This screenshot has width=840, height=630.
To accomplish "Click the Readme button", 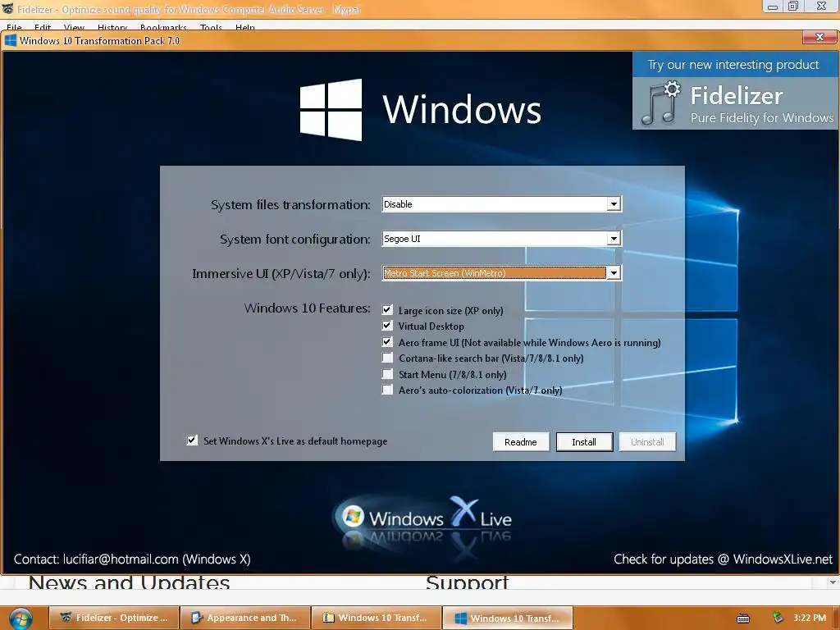I will (x=521, y=442).
